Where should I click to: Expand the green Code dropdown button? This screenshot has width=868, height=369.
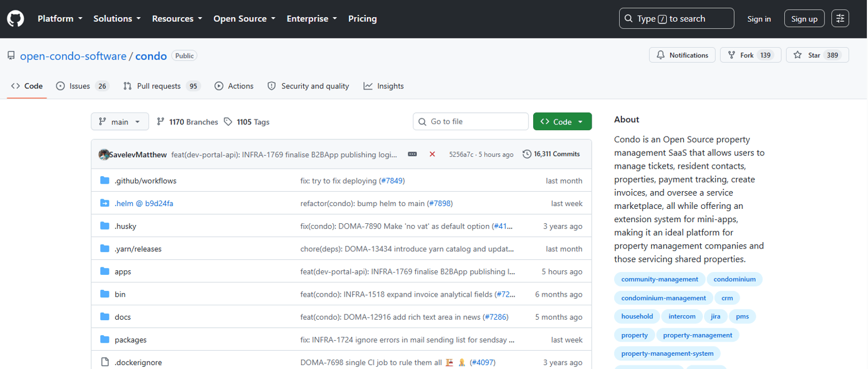(x=562, y=122)
